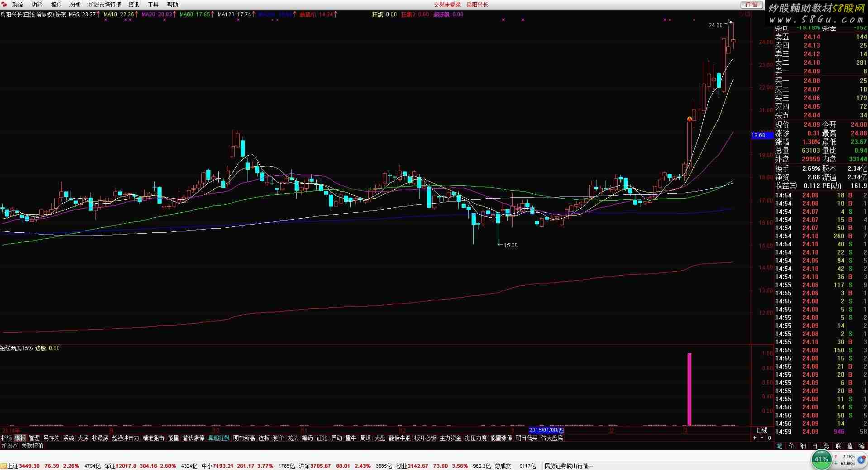Click the blue plus accelerator icon
This screenshot has width=868, height=470.
(861, 460)
